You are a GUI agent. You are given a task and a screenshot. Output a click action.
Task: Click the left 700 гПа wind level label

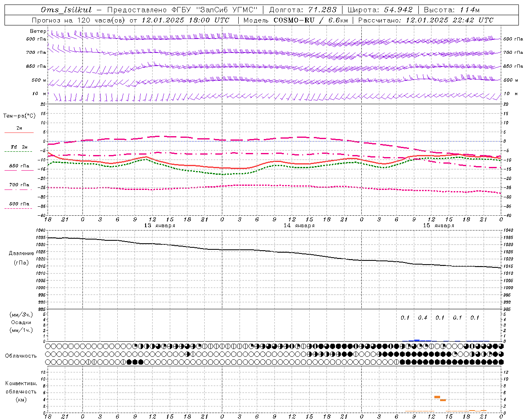pyautogui.click(x=36, y=52)
